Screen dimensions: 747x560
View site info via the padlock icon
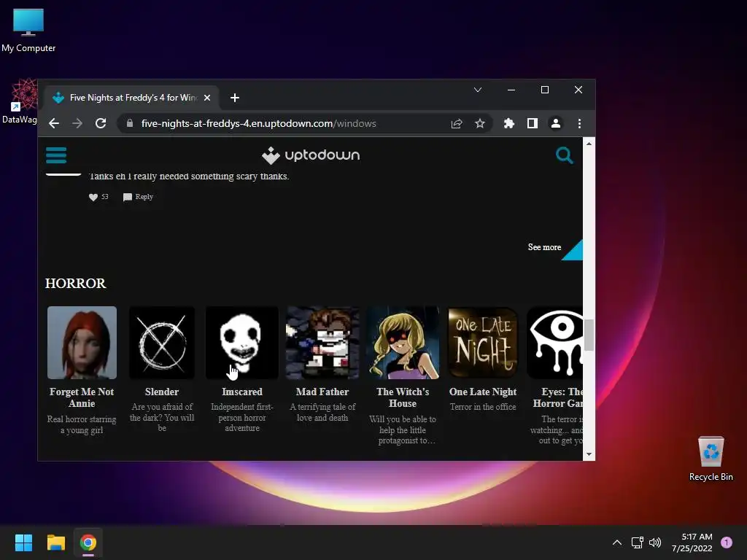click(130, 123)
